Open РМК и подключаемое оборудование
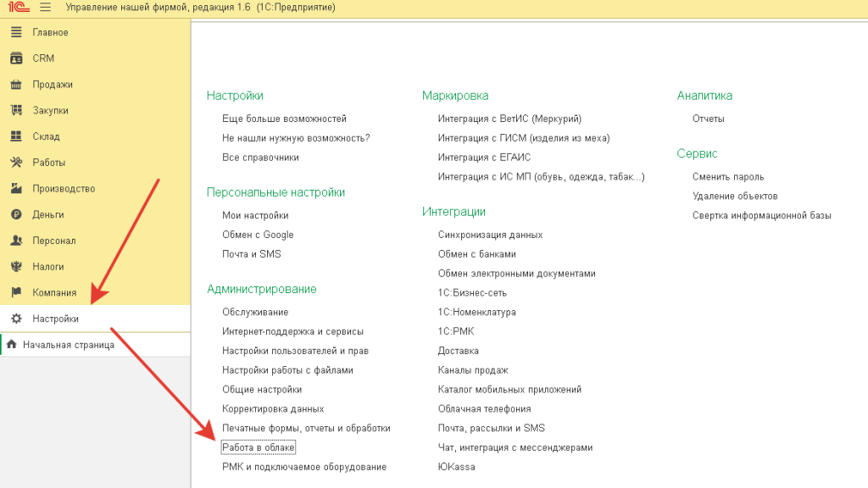 (x=304, y=467)
